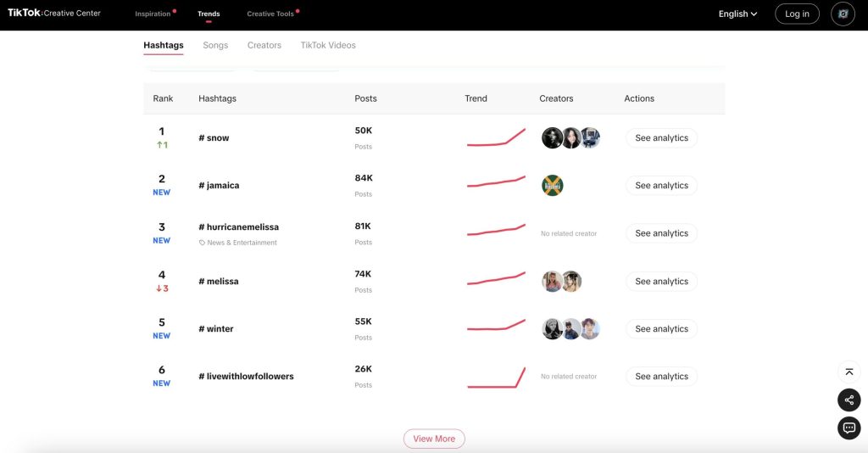This screenshot has height=453, width=868.
Task: Select the Hashtags tab
Action: point(164,46)
